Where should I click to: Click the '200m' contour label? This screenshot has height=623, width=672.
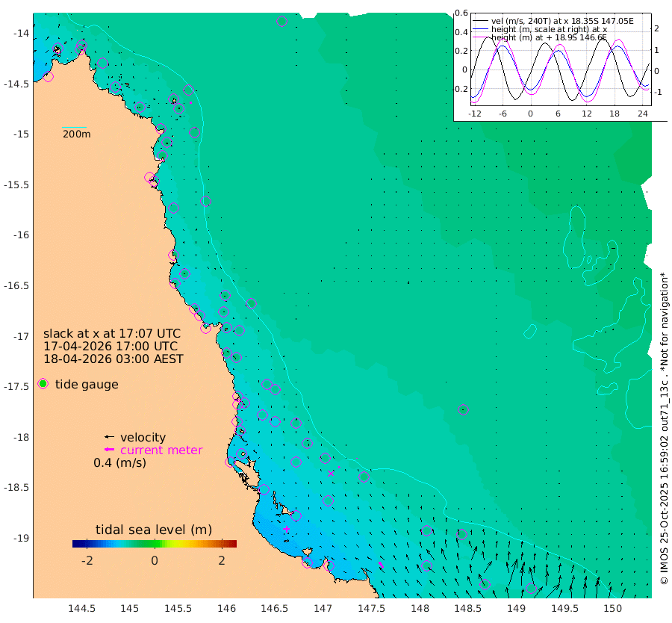click(77, 134)
